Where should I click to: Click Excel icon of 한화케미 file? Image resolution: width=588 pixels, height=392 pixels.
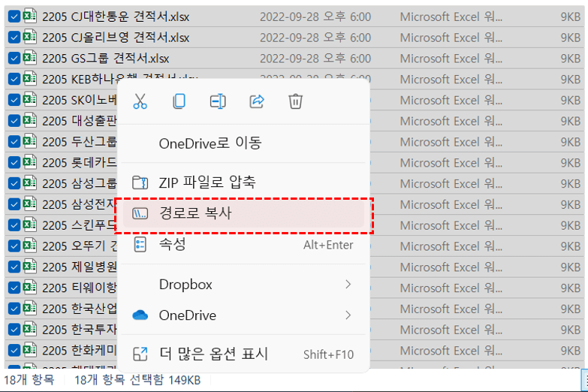point(29,350)
